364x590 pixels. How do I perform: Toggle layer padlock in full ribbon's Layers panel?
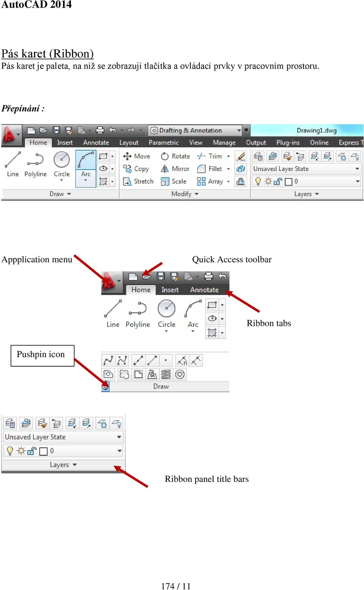click(278, 182)
